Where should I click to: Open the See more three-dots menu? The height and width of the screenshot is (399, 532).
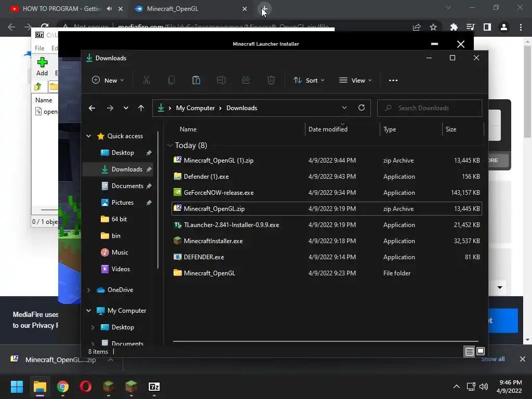(x=393, y=81)
